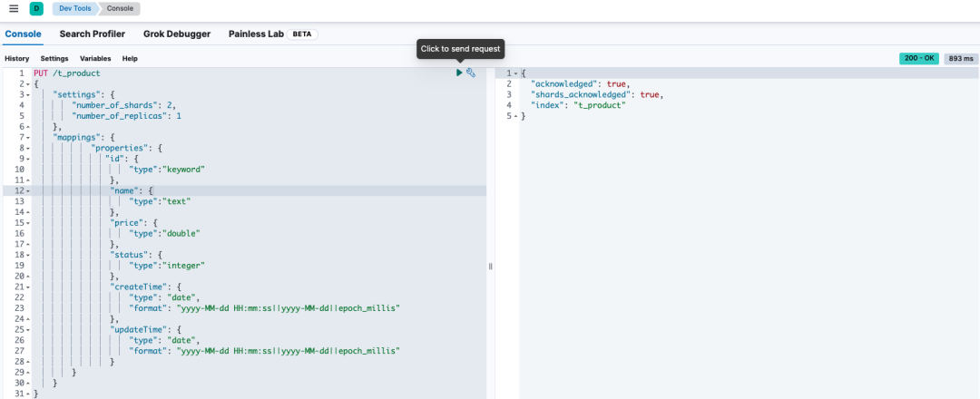Send request with green play icon
Viewport: 980px width, 399px height.
459,73
